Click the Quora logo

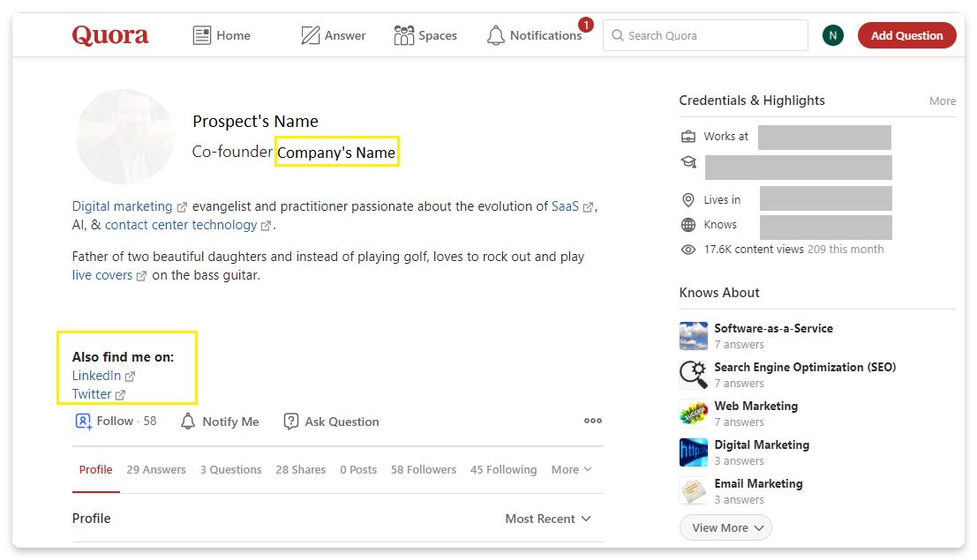[x=110, y=35]
